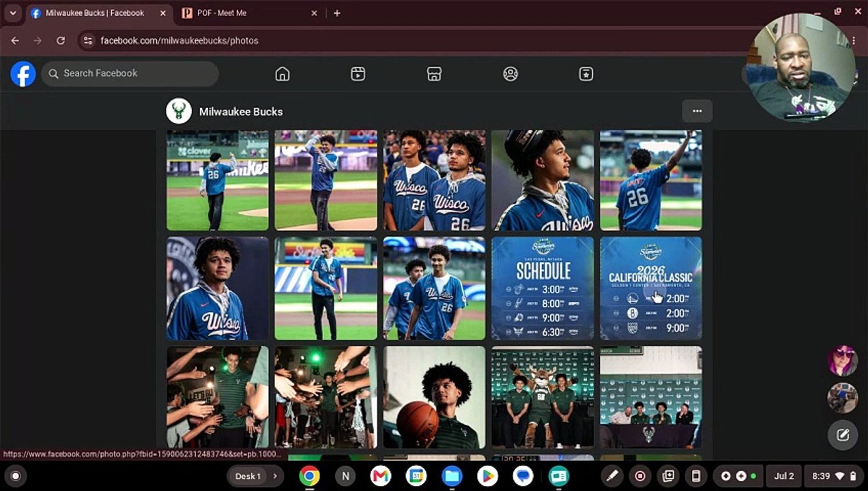Open the 2026 California Classic schedule photo

coord(651,288)
